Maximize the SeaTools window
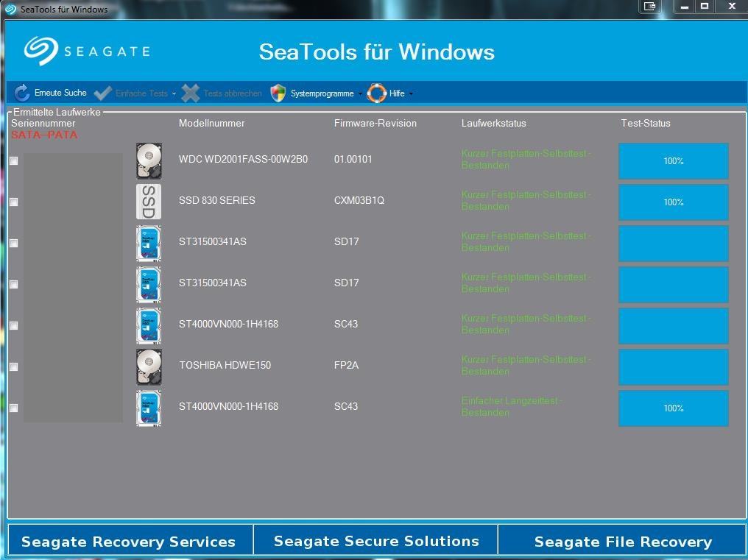 click(705, 6)
